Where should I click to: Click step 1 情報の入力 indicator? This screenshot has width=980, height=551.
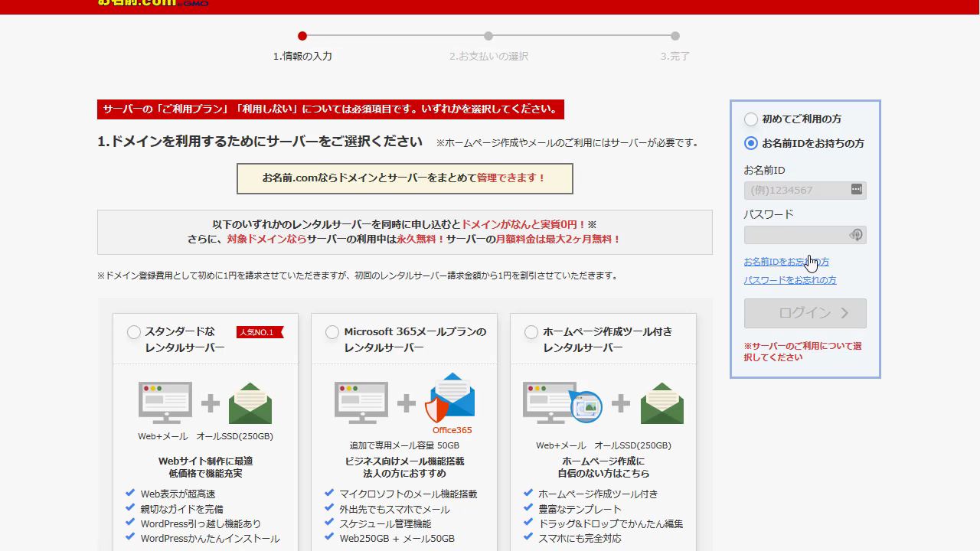pyautogui.click(x=302, y=36)
